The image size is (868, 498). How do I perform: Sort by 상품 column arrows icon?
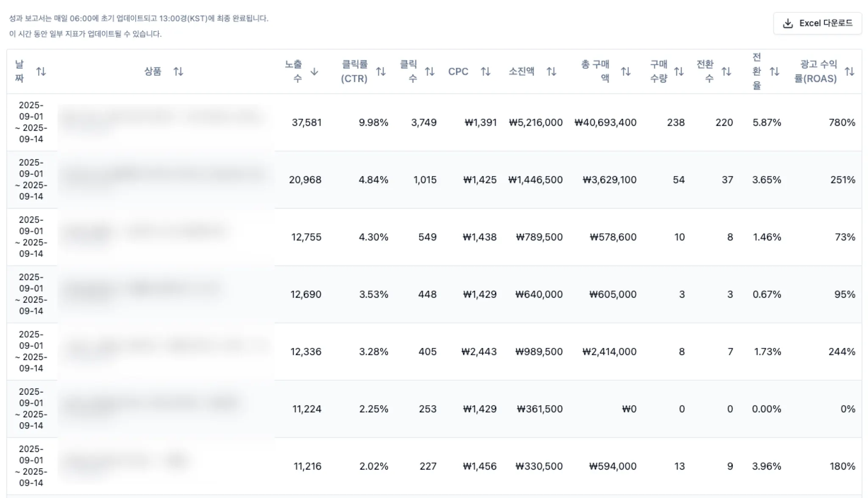[178, 72]
